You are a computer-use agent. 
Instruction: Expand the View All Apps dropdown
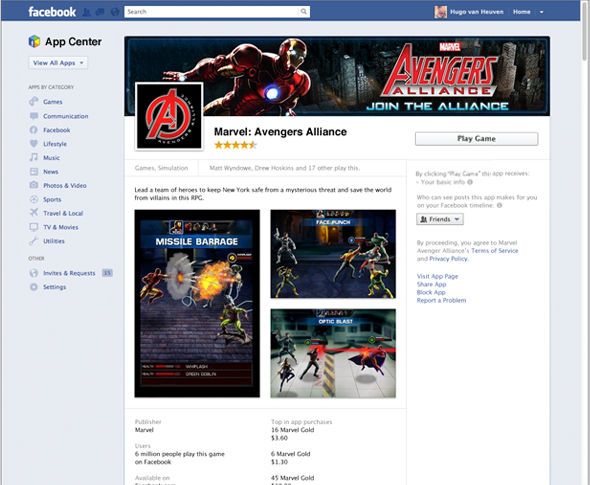pyautogui.click(x=58, y=63)
